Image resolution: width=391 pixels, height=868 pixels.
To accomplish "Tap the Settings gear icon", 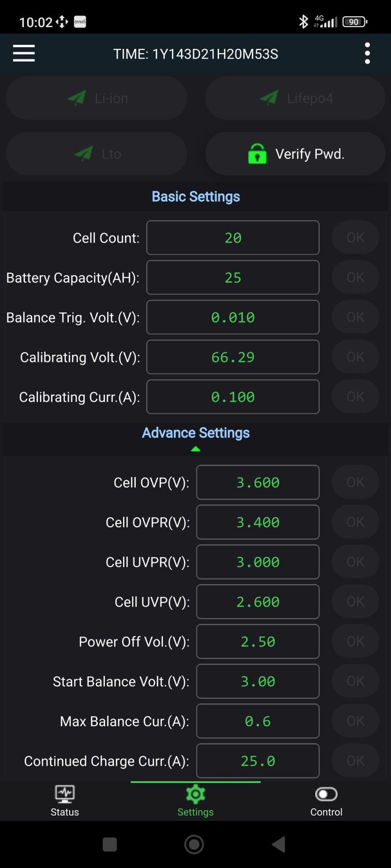I will coord(195,794).
